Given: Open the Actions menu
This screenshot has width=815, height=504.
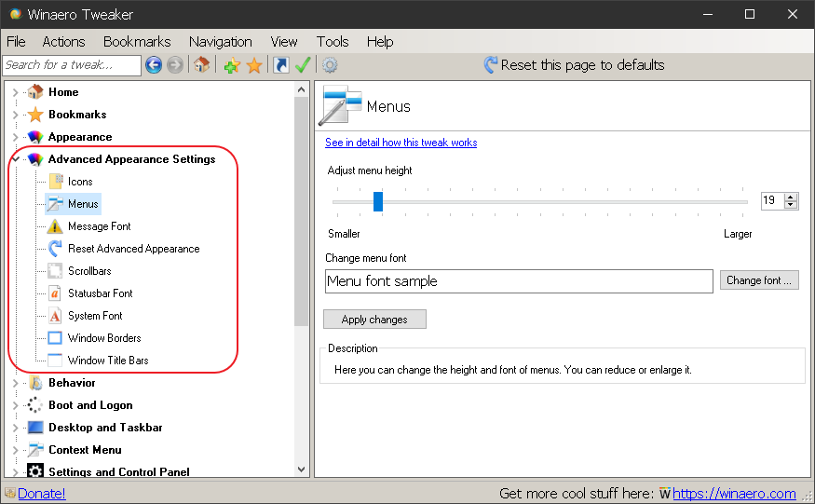Looking at the screenshot, I should point(63,42).
